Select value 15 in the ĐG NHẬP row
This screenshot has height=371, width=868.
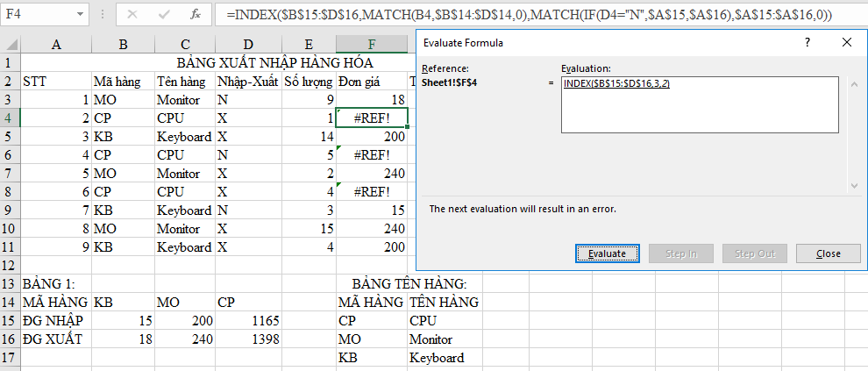point(124,321)
